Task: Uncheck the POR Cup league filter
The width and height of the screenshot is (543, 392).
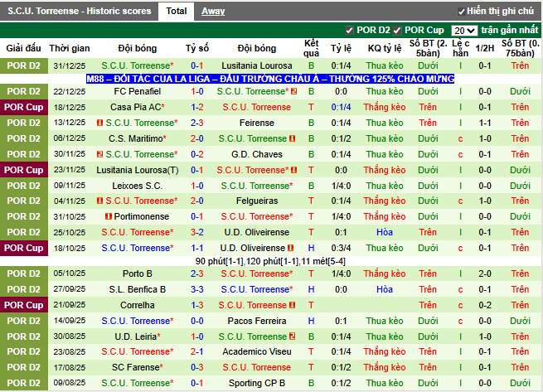Action: (397, 31)
